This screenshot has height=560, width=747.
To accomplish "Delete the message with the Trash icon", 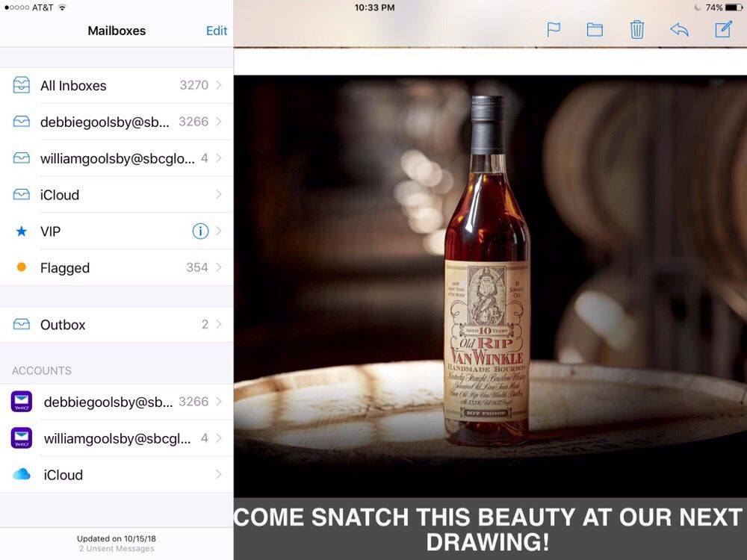I will point(637,30).
